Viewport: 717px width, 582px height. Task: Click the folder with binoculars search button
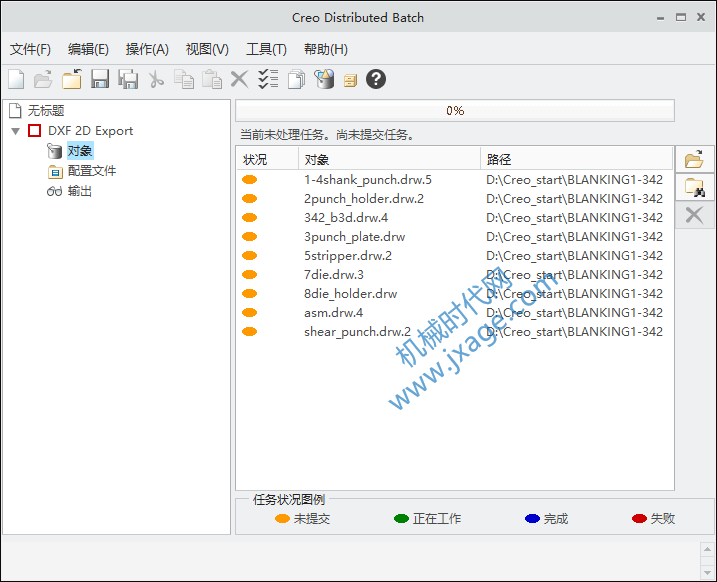coord(695,187)
